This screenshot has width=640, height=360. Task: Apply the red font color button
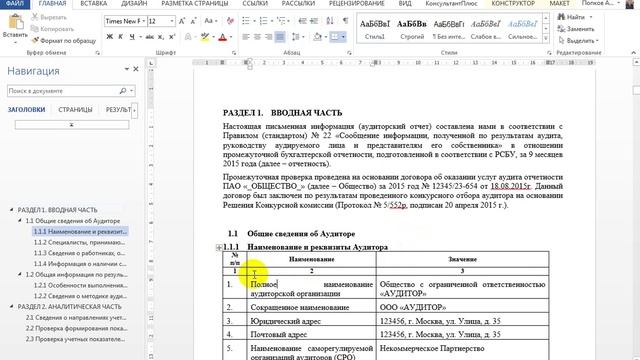pyautogui.click(x=222, y=37)
